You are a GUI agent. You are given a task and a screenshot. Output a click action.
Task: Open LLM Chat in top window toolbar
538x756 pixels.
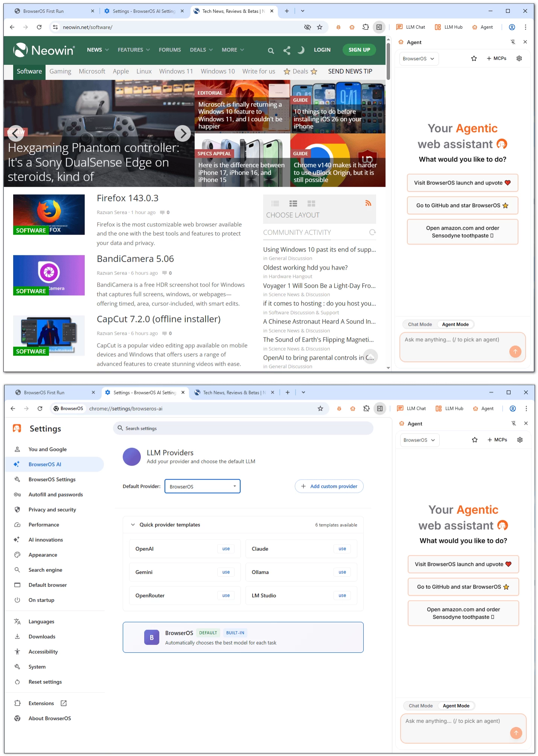tap(411, 27)
